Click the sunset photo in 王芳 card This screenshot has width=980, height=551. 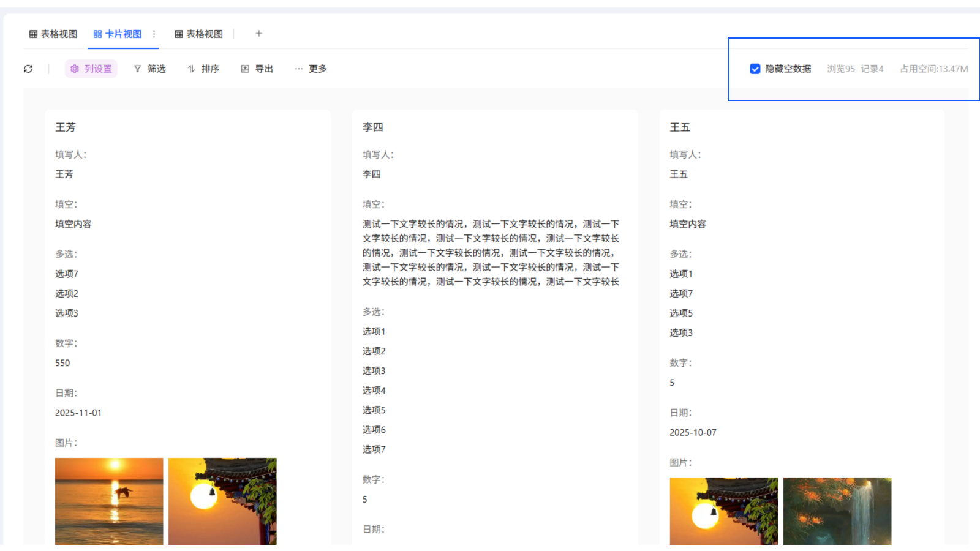click(x=109, y=502)
